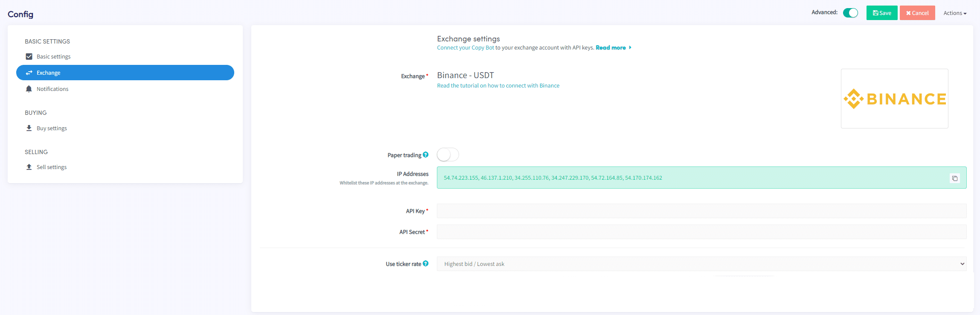Save the configuration
The image size is (980, 315).
click(x=882, y=13)
